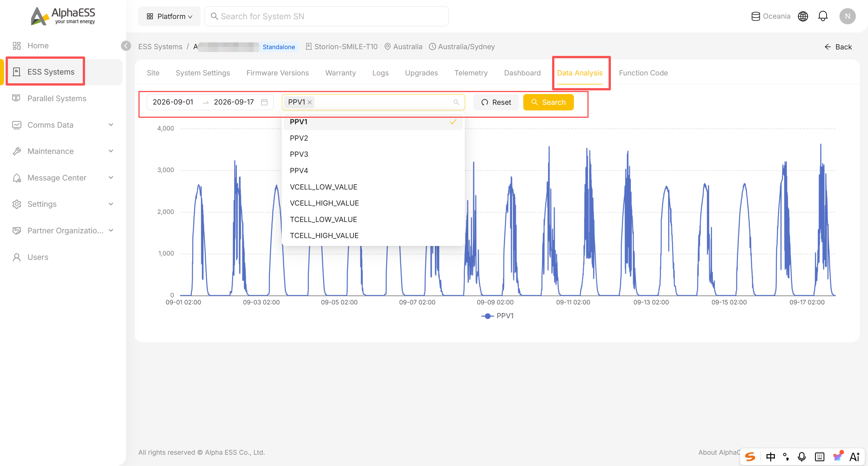Open notifications bell

point(823,16)
